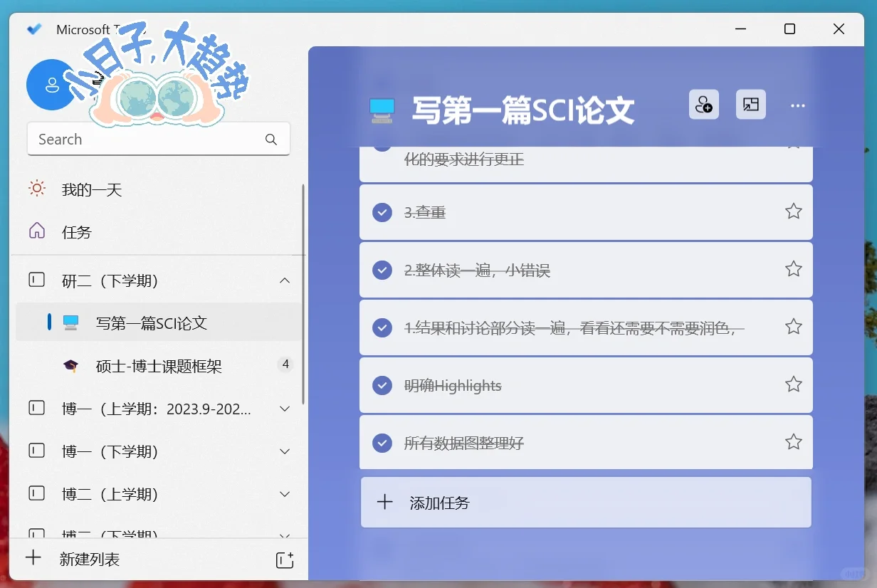Uncheck the completed circle on 3.查重
877x588 pixels.
point(382,212)
